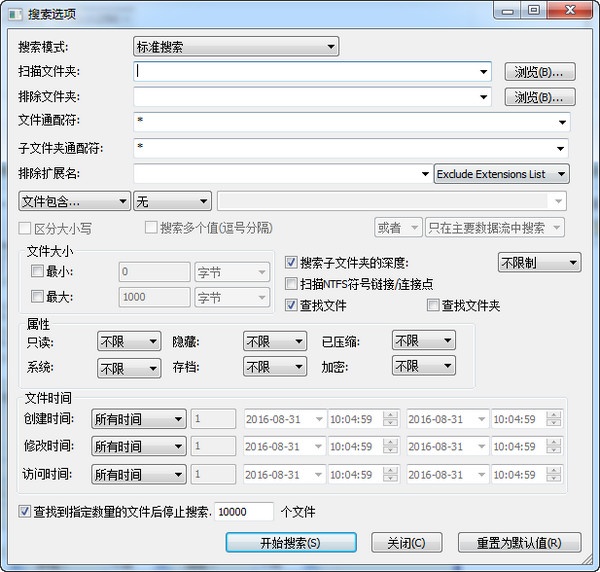Open the 搜索模式 dropdown showing 标准搜索
This screenshot has width=600, height=572.
tap(236, 47)
